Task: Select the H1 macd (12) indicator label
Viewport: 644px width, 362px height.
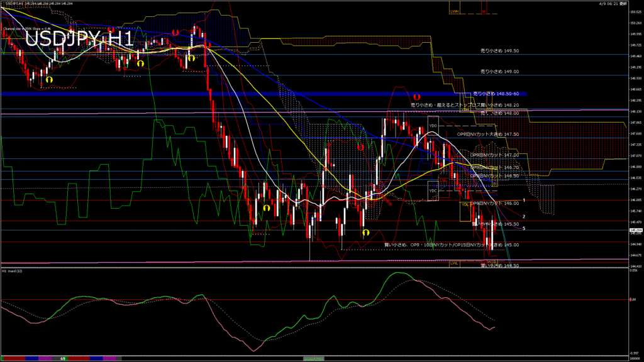Action: click(13, 271)
